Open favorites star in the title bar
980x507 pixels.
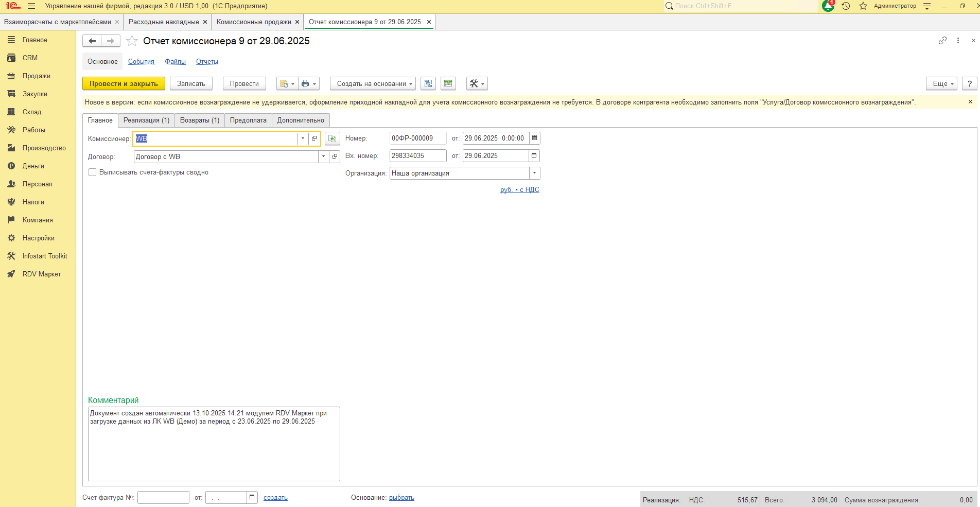tap(863, 6)
